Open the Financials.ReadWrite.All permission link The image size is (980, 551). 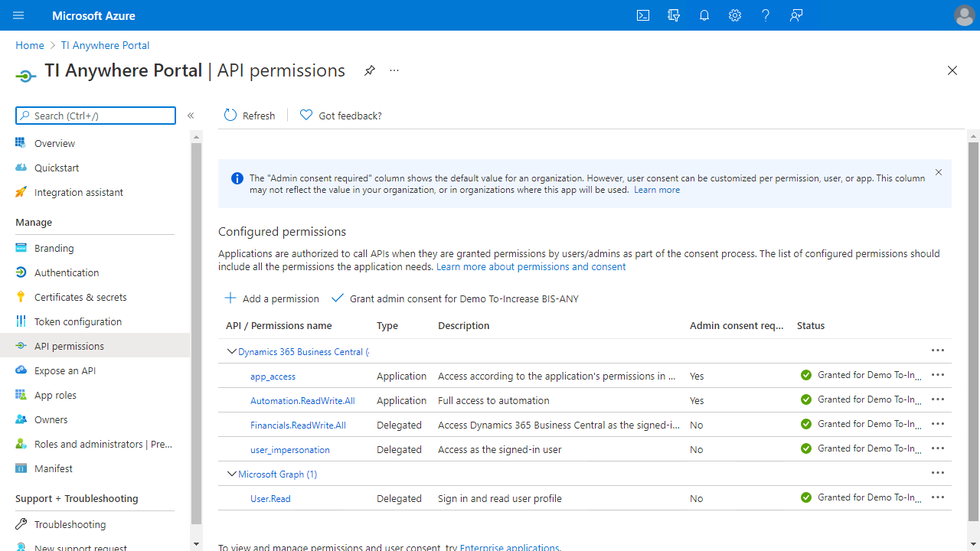298,425
